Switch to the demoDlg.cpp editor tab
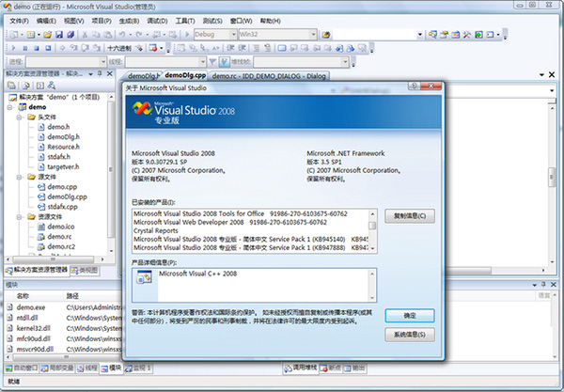564x392 pixels. (x=184, y=74)
